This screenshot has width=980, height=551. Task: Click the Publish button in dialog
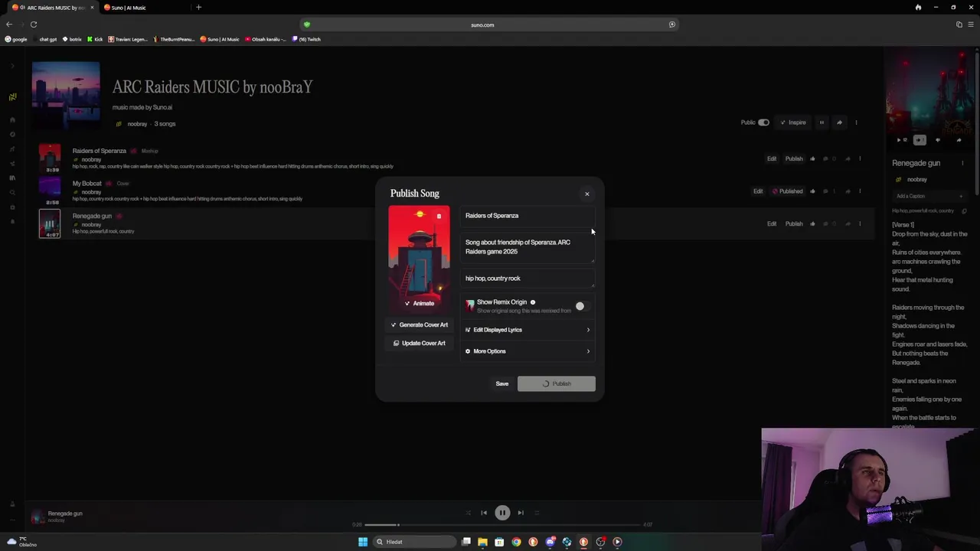tap(557, 384)
